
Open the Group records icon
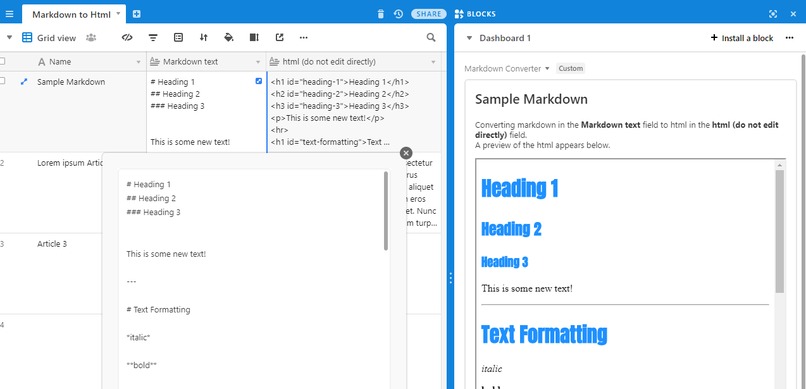click(178, 38)
